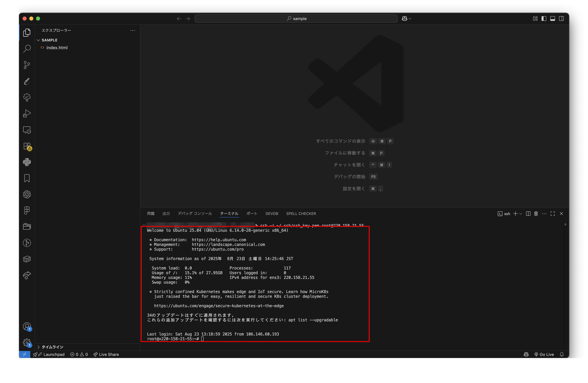Switch to the DEVDB panel tab
The image size is (588, 383).
272,214
